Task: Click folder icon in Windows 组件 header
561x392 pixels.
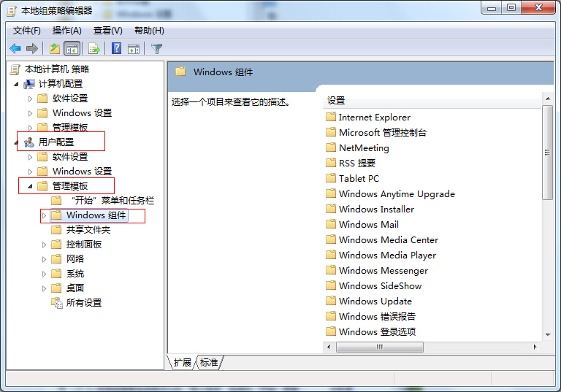Action: 180,72
